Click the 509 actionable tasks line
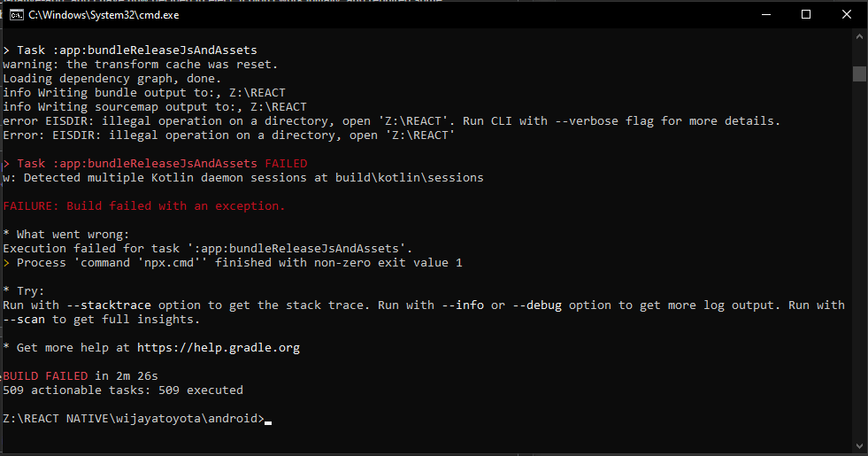 pos(123,390)
